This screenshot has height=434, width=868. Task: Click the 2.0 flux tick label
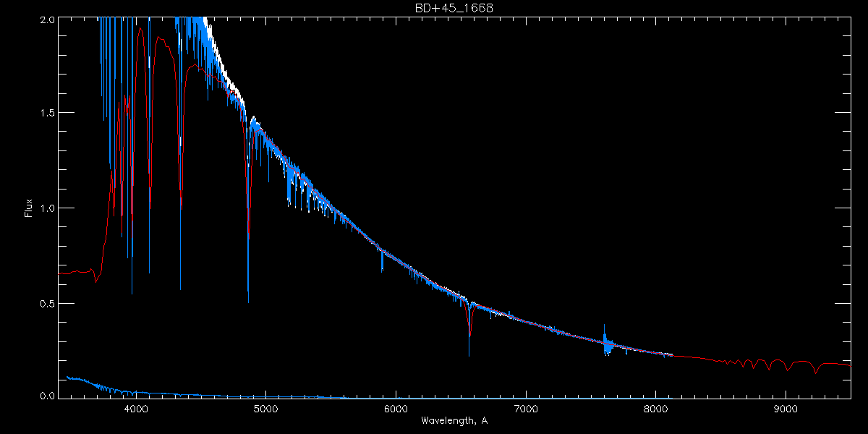coord(47,20)
